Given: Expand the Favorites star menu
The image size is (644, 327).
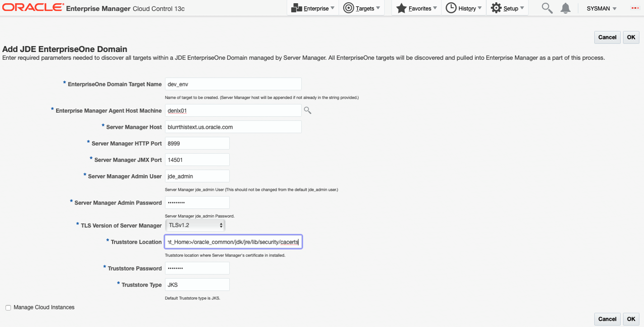Looking at the screenshot, I should (x=416, y=8).
